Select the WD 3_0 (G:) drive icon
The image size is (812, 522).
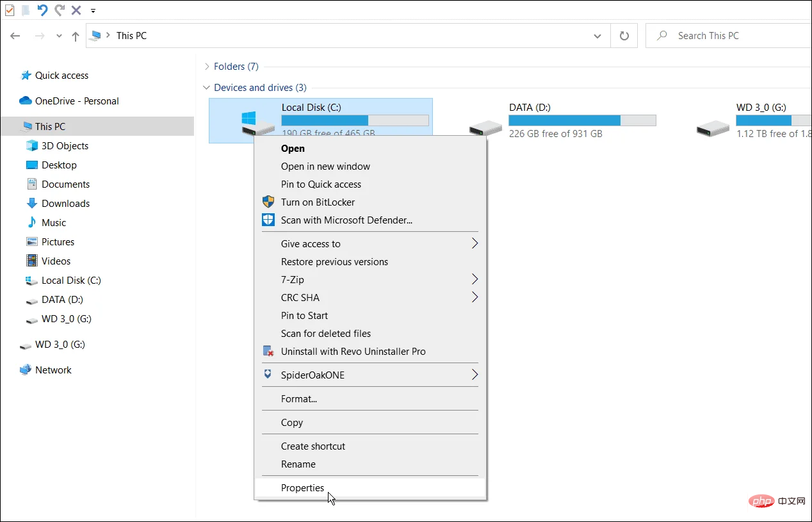[712, 127]
